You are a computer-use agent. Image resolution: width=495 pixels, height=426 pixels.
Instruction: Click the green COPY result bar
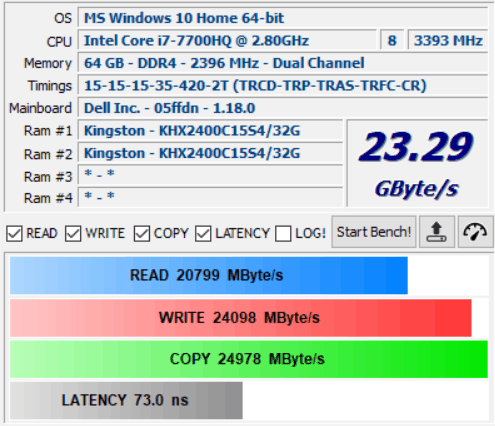click(x=249, y=359)
